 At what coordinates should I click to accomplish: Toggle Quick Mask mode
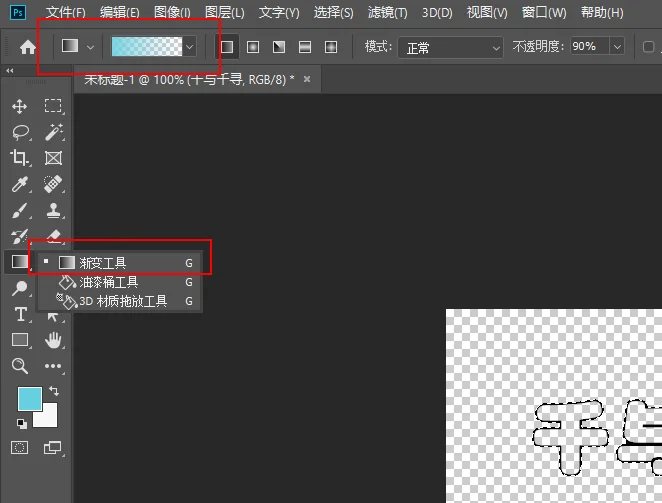pyautogui.click(x=19, y=448)
